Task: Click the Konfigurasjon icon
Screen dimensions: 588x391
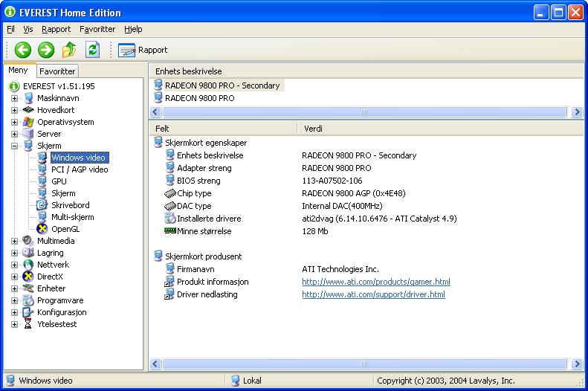Action: pyautogui.click(x=28, y=312)
